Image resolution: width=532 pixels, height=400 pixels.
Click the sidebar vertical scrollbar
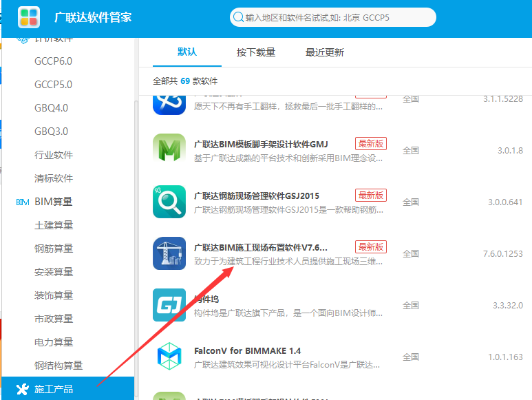(136, 249)
